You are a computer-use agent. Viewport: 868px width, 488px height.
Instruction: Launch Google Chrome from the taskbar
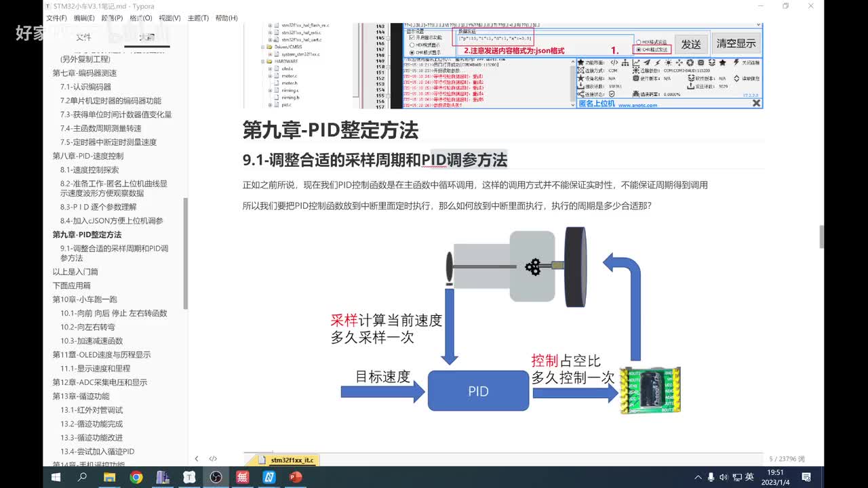pyautogui.click(x=136, y=477)
